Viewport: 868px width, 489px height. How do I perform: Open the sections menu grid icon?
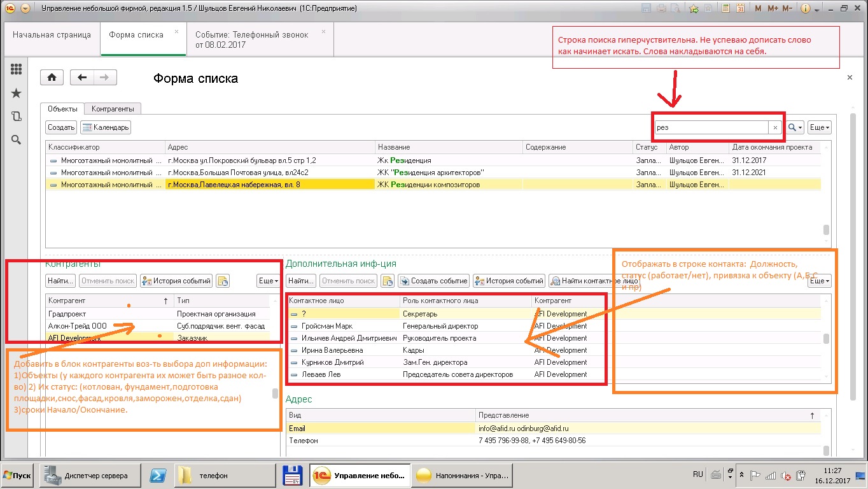coord(17,69)
